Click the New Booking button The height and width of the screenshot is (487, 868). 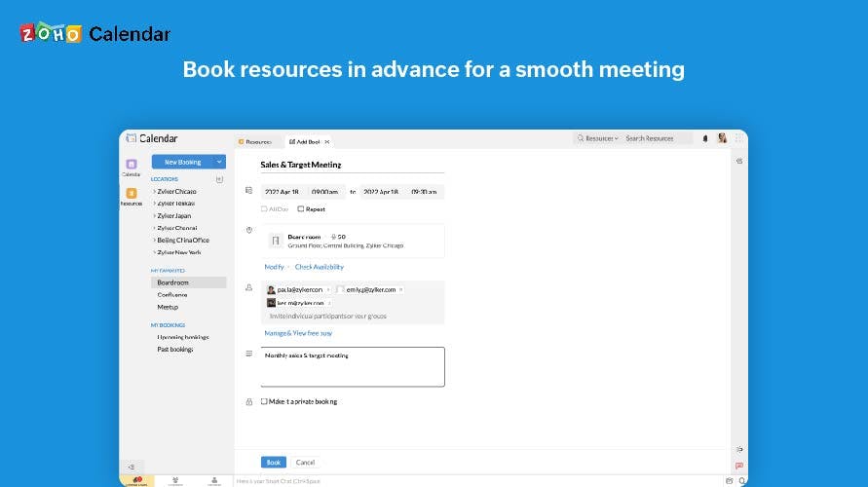point(182,162)
